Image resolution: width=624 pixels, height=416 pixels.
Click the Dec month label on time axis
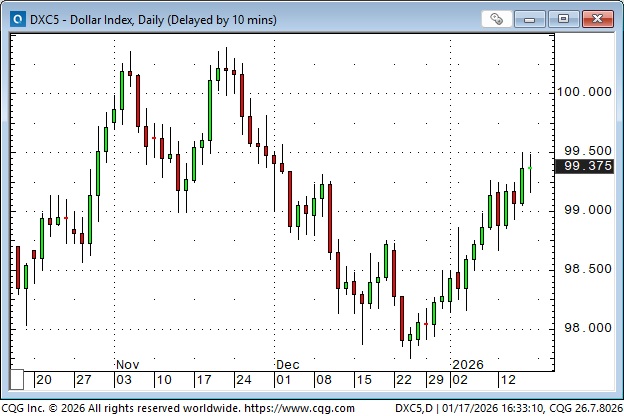tap(288, 365)
